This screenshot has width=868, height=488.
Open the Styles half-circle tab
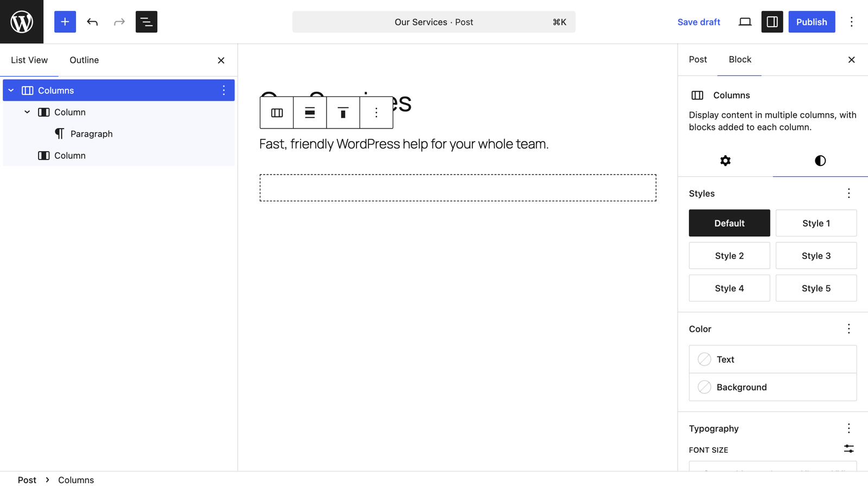[x=820, y=160]
